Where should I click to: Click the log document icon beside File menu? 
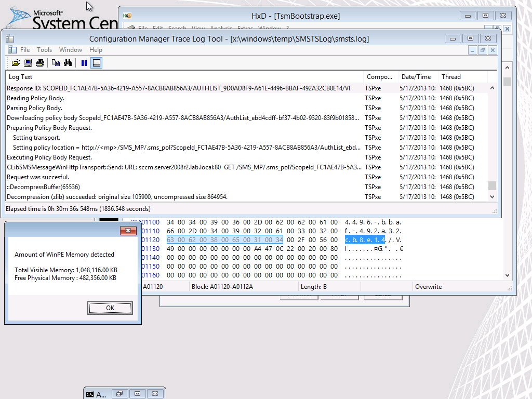(12, 49)
